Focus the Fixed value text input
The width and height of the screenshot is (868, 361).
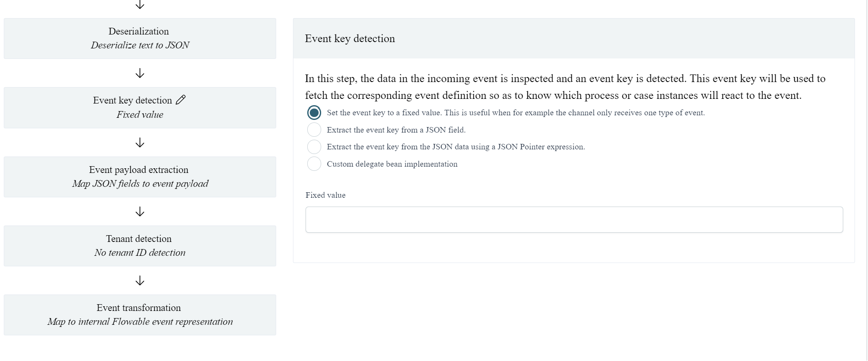(x=574, y=220)
